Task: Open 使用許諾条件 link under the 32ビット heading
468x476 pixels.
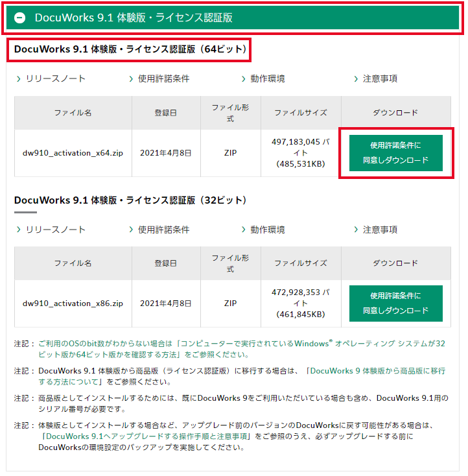Action: click(x=163, y=230)
